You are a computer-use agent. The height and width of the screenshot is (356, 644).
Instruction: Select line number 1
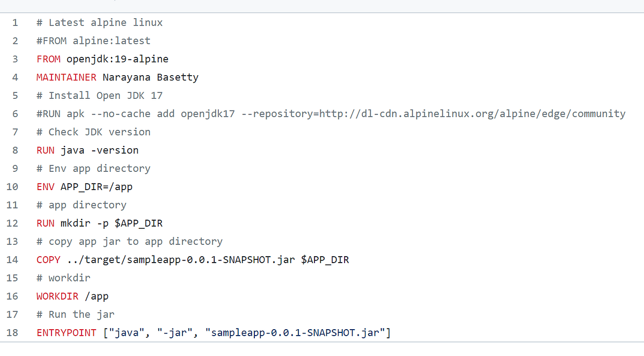15,22
